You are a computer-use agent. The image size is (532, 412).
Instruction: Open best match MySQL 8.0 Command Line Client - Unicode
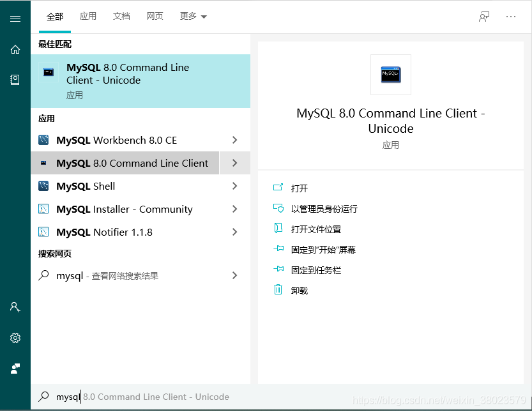point(141,81)
